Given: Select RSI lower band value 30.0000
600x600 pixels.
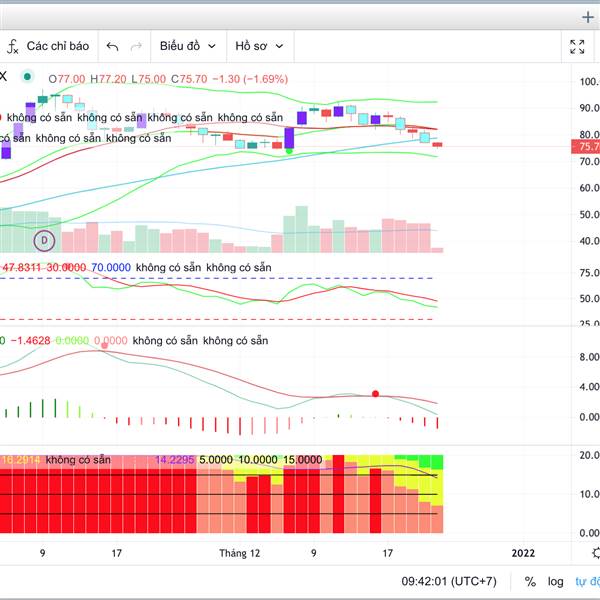Looking at the screenshot, I should (66, 267).
